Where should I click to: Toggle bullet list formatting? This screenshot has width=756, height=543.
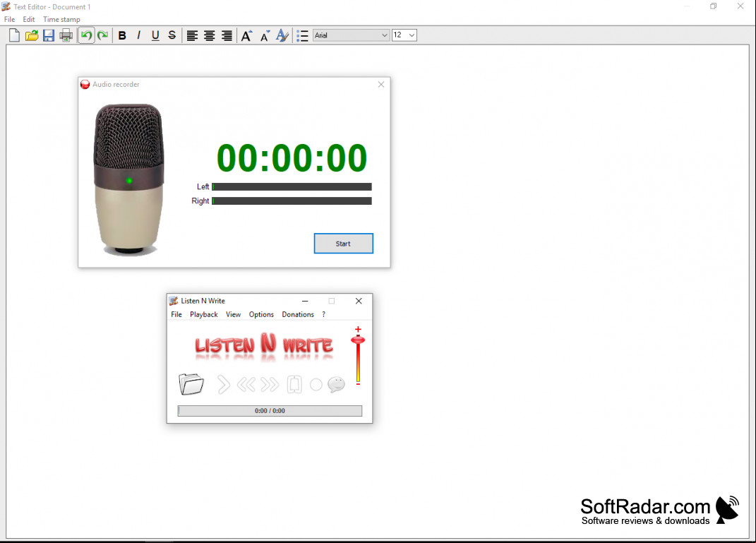pyautogui.click(x=302, y=35)
